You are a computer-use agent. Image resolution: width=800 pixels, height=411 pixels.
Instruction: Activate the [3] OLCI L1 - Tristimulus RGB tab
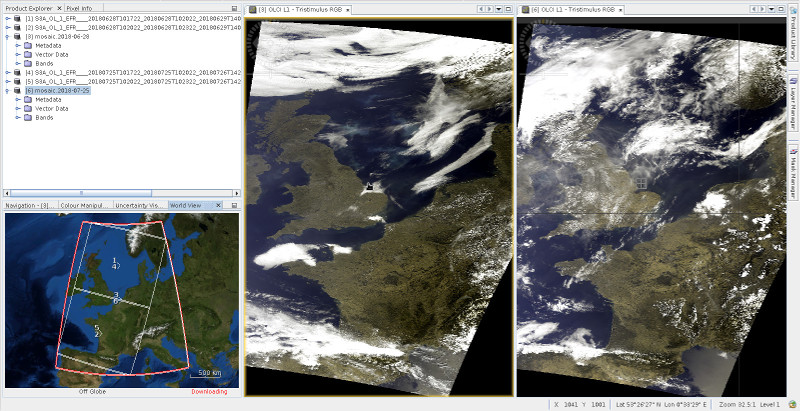point(296,10)
